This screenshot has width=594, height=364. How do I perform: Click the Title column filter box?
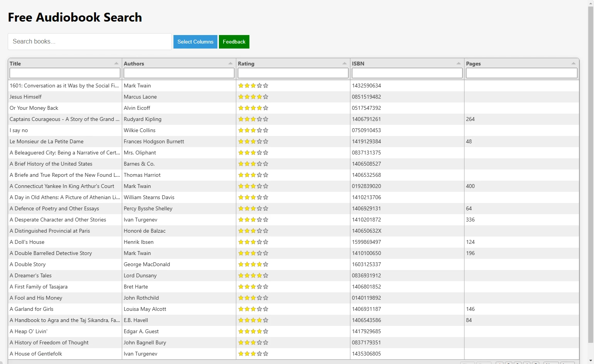click(65, 73)
